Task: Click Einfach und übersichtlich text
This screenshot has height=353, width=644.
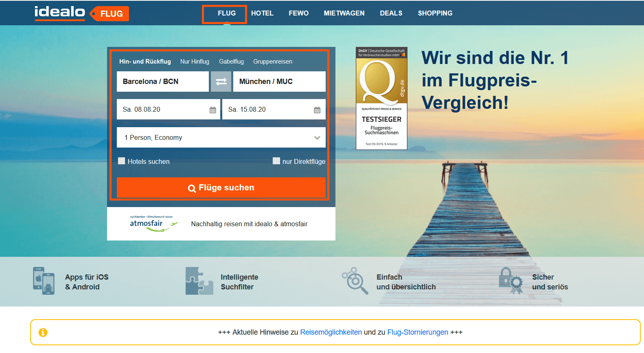Action: (x=406, y=282)
